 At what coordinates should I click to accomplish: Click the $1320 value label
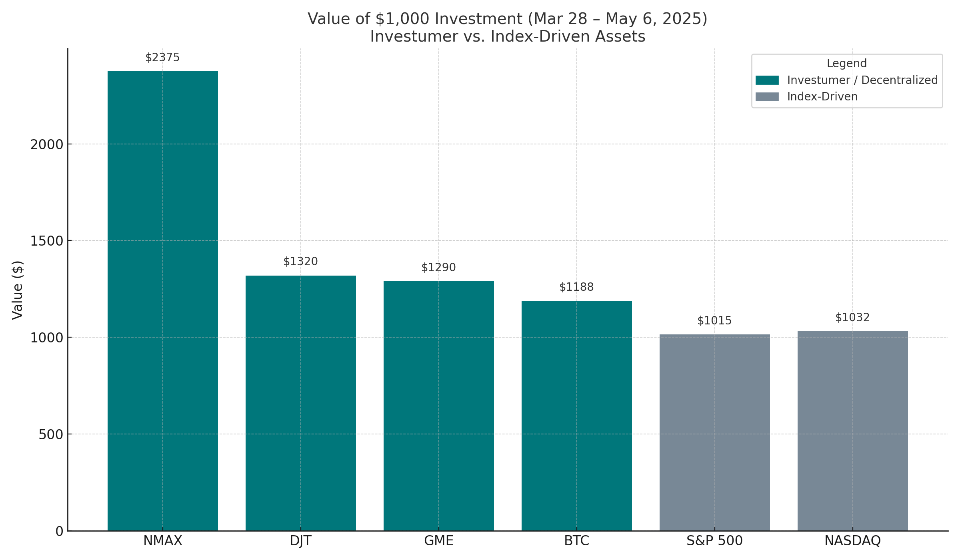[300, 262]
